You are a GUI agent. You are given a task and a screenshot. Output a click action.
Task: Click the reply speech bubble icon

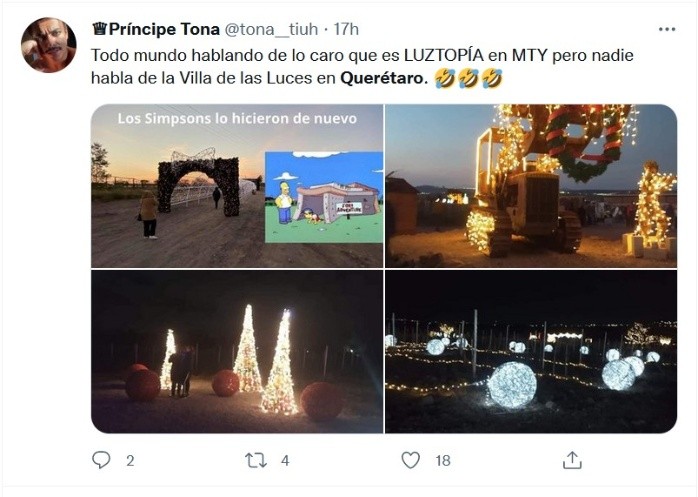pos(101,460)
